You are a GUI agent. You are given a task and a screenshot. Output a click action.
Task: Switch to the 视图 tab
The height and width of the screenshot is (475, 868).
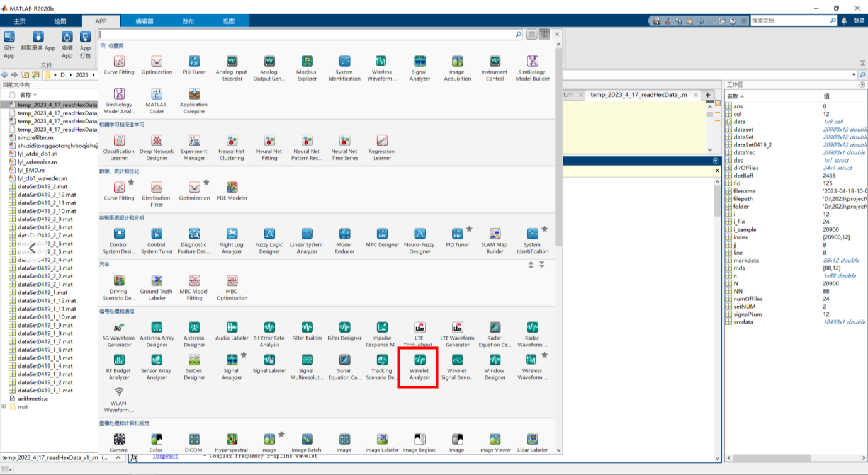click(x=229, y=21)
